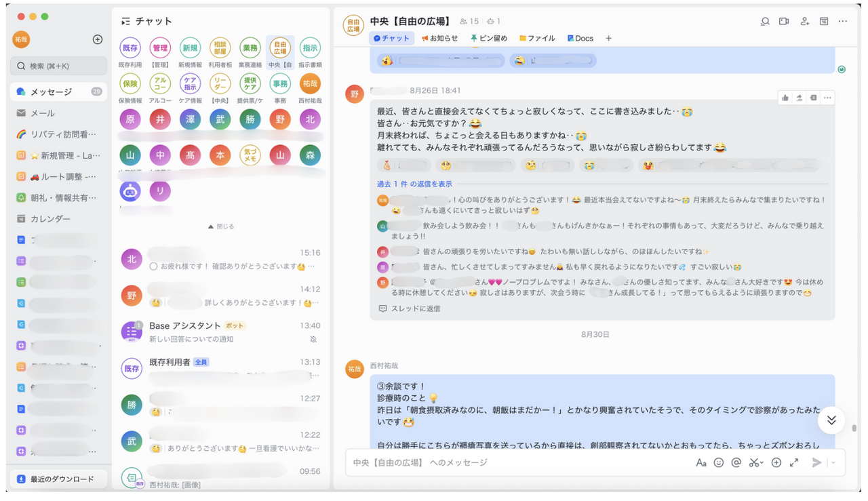Jump to latest messages with double-arrow button

[x=831, y=420]
